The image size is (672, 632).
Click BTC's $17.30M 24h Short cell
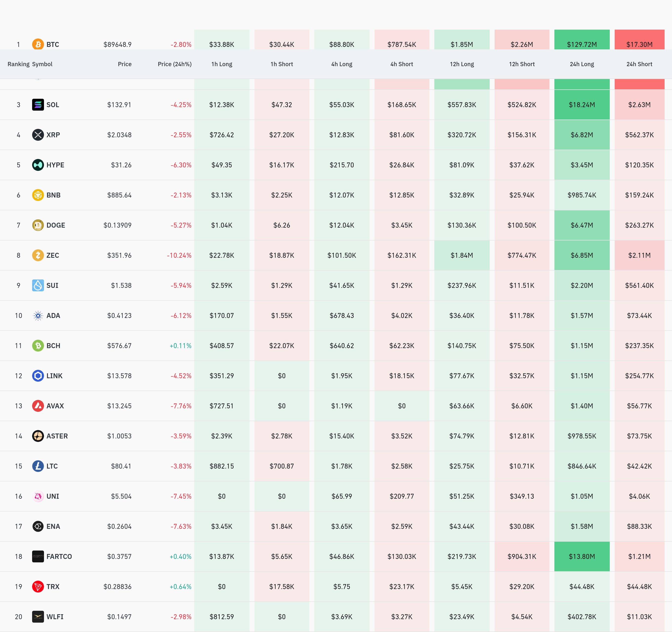(639, 44)
